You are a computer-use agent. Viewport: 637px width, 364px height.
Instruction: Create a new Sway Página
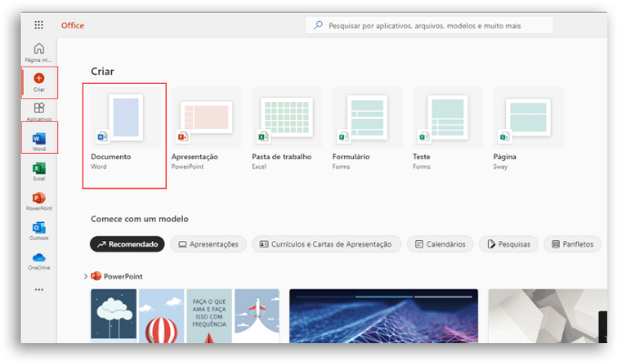pos(528,128)
